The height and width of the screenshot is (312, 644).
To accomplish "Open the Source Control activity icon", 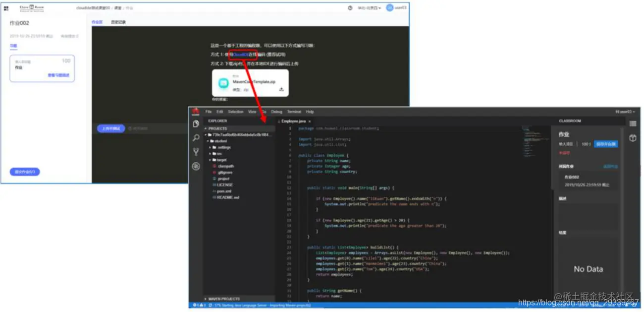I will pos(196,152).
